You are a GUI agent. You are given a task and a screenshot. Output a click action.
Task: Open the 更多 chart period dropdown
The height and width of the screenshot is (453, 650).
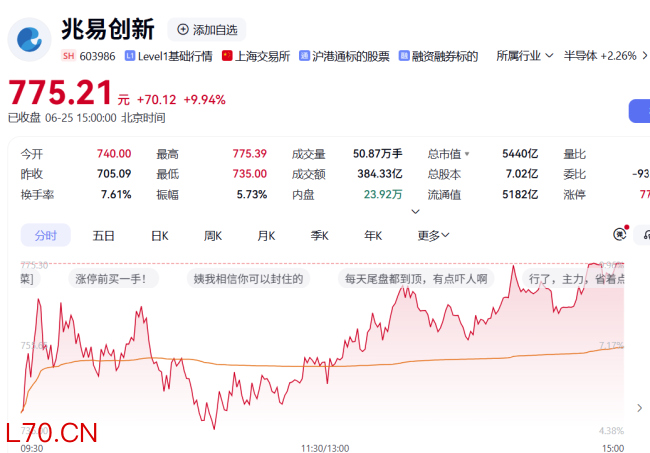pyautogui.click(x=433, y=236)
